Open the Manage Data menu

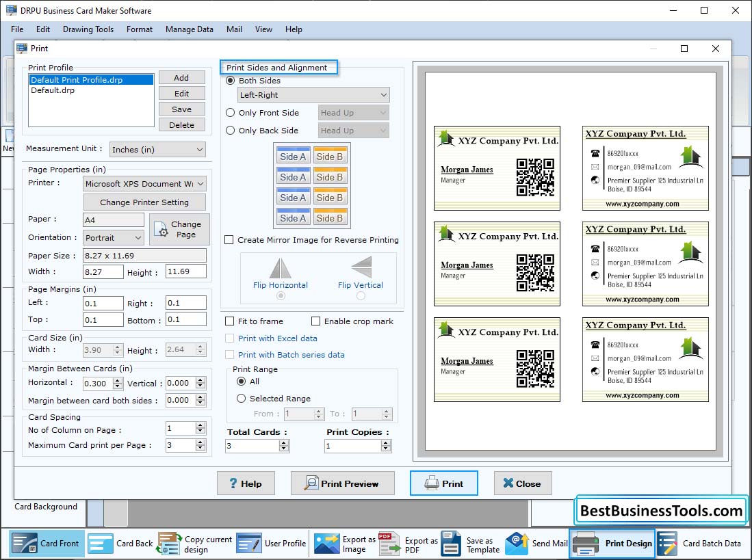point(190,29)
